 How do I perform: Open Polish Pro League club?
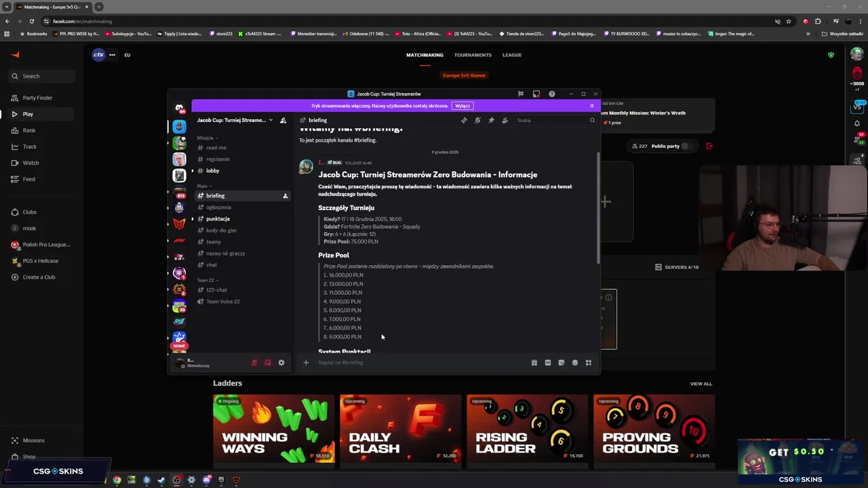pos(40,245)
